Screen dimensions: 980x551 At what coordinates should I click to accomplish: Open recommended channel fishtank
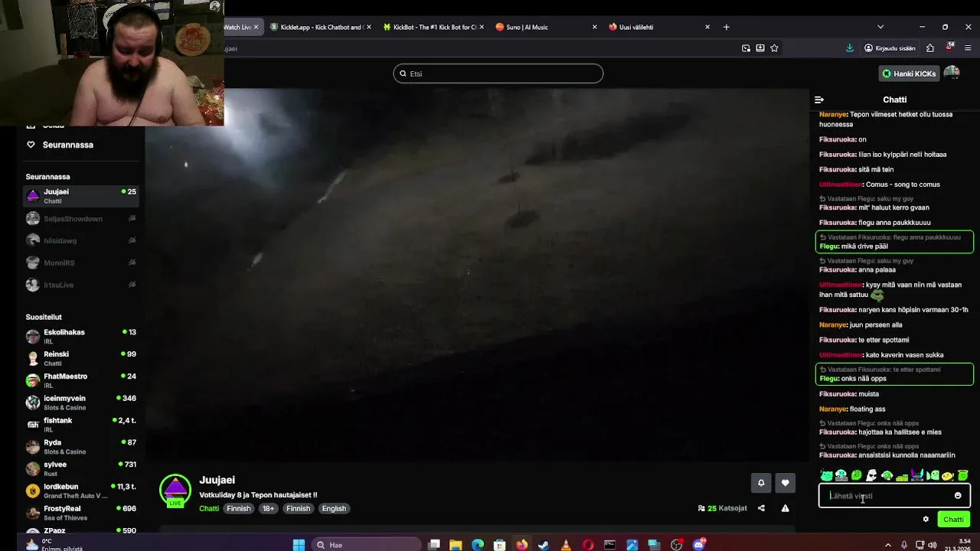click(x=81, y=425)
